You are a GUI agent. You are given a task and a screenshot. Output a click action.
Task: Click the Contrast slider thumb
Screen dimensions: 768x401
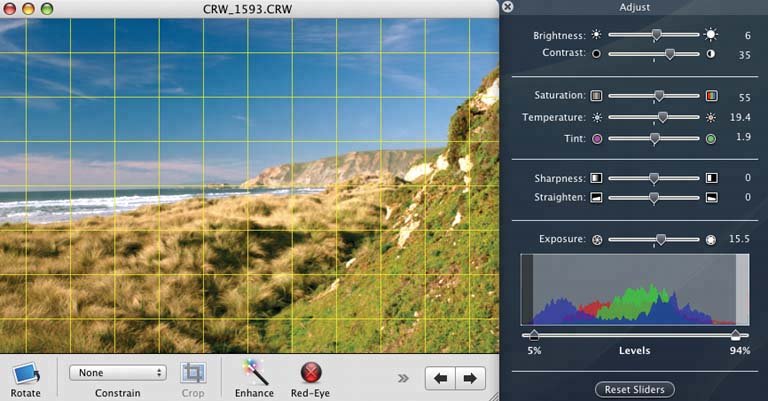[x=670, y=54]
